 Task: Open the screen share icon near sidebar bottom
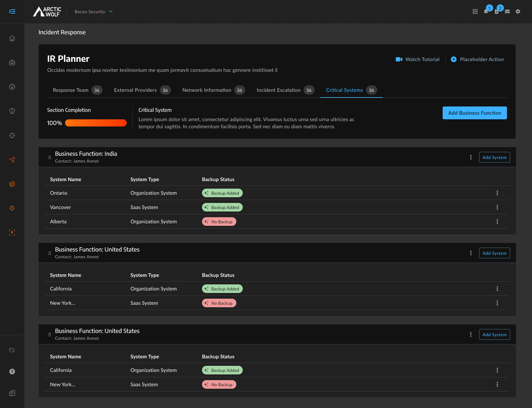pos(12,350)
